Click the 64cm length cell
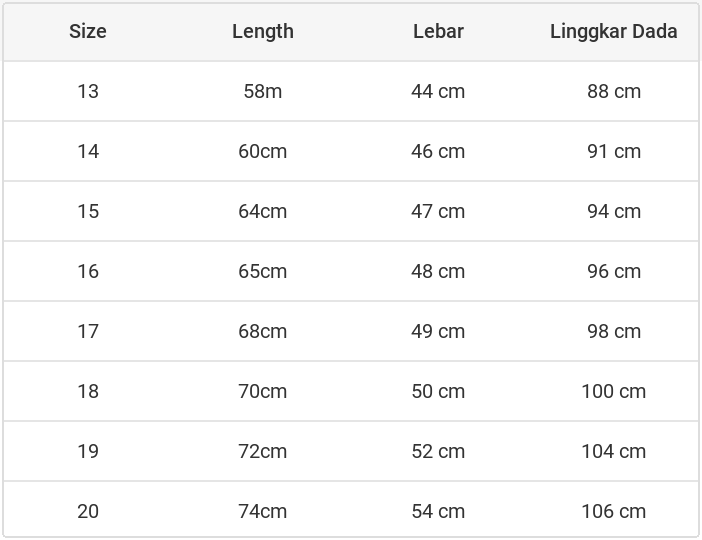The height and width of the screenshot is (540, 702). [x=263, y=211]
